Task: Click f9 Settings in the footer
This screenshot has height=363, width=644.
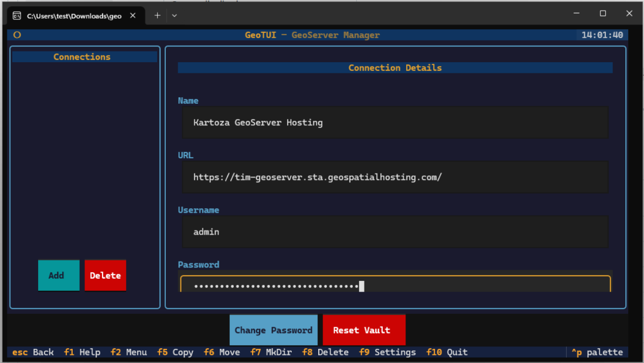Action: pos(387,352)
